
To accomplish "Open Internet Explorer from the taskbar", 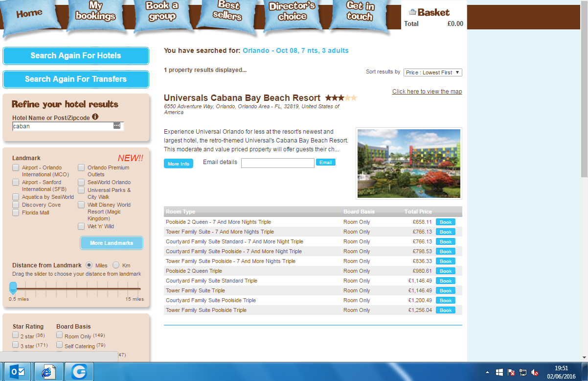I will click(x=48, y=372).
